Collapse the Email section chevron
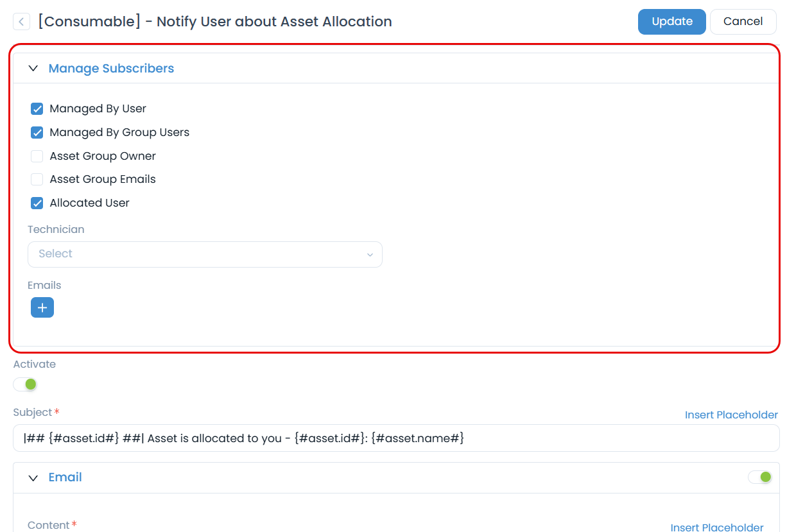This screenshot has width=787, height=532. (33, 477)
